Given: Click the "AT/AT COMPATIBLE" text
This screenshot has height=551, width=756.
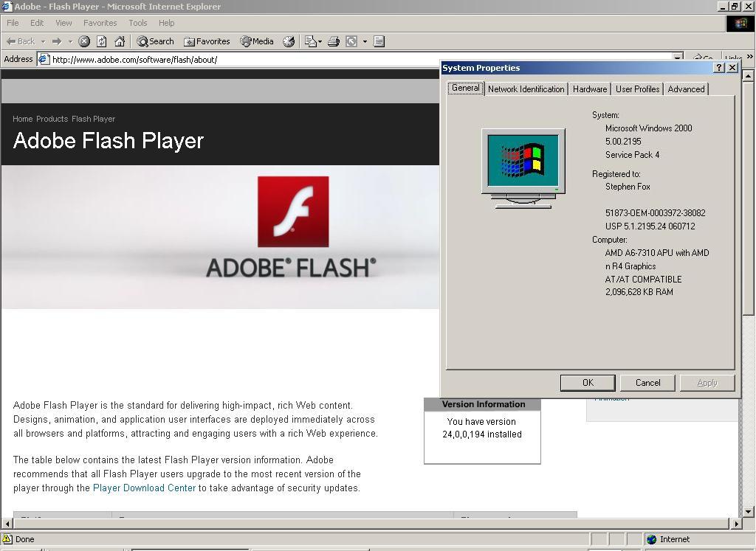Looking at the screenshot, I should coord(643,280).
